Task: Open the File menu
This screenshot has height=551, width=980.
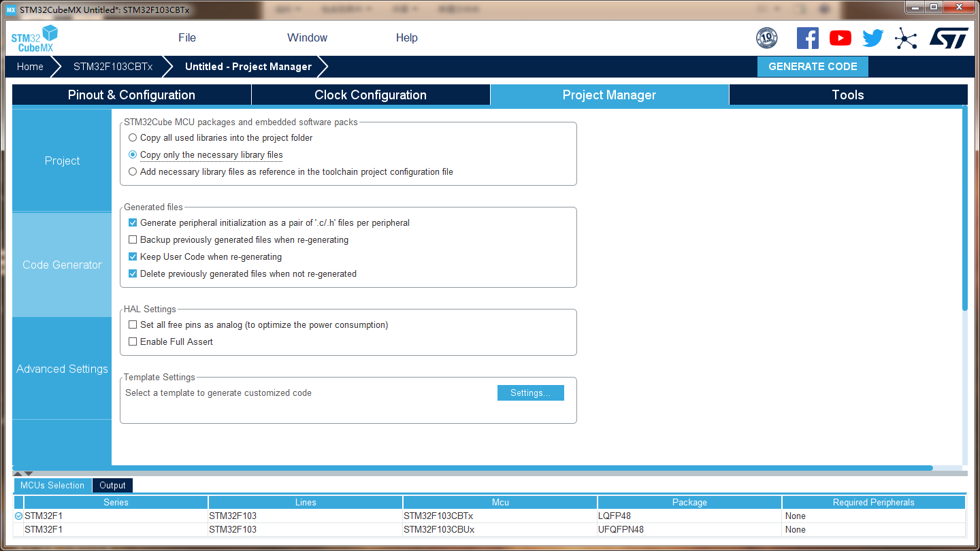Action: click(187, 38)
